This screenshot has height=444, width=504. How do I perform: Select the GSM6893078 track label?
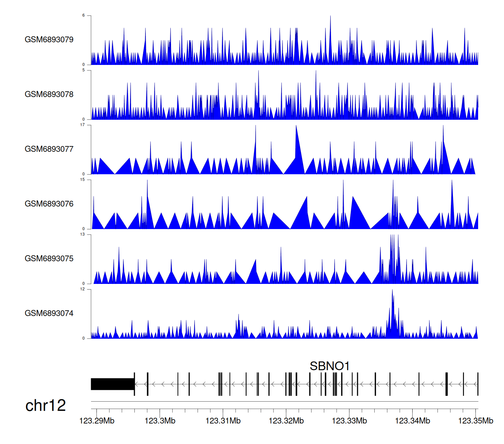(x=49, y=95)
